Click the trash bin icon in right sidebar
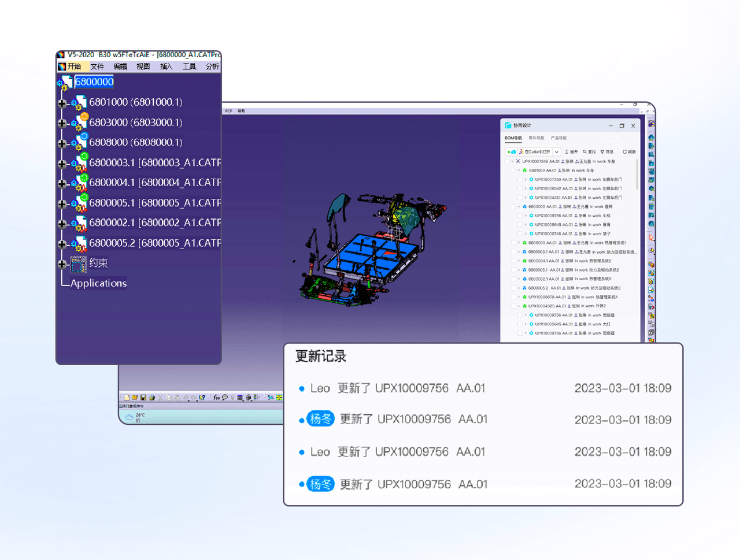The height and width of the screenshot is (560, 740). point(652,206)
